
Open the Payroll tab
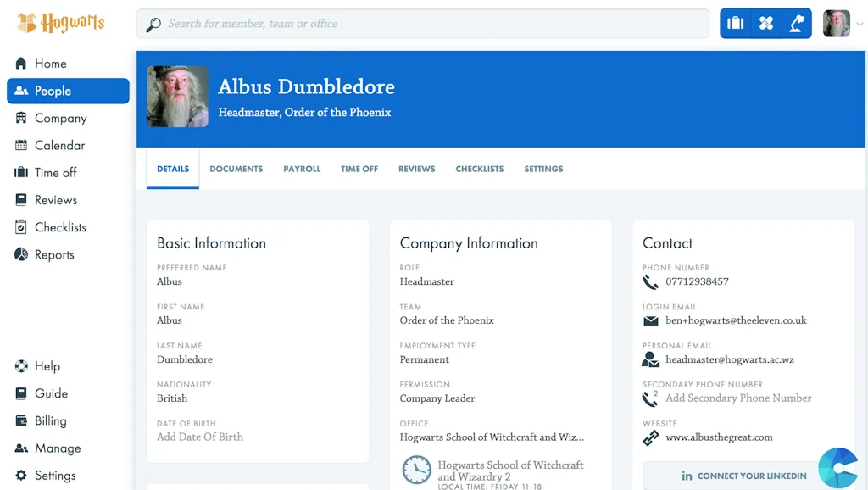pyautogui.click(x=302, y=169)
